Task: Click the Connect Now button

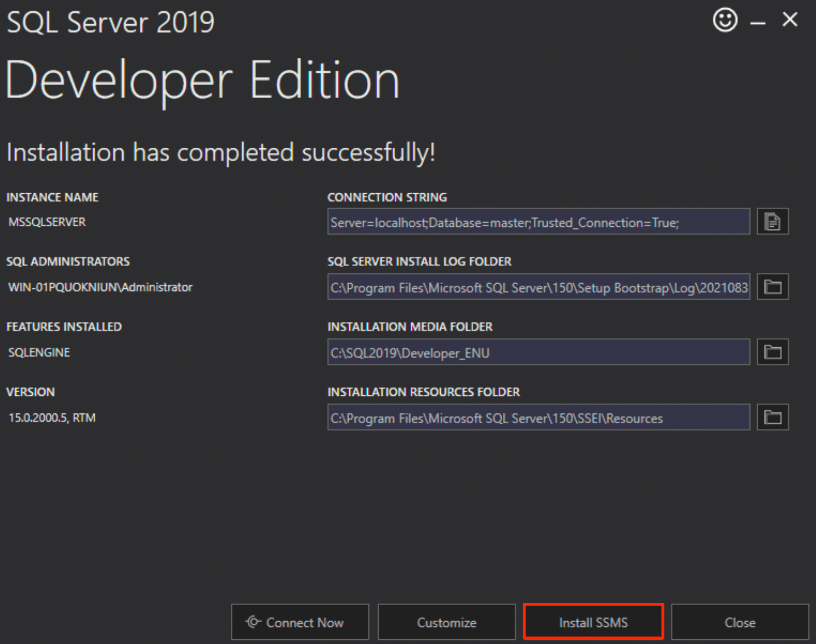Action: (300, 622)
